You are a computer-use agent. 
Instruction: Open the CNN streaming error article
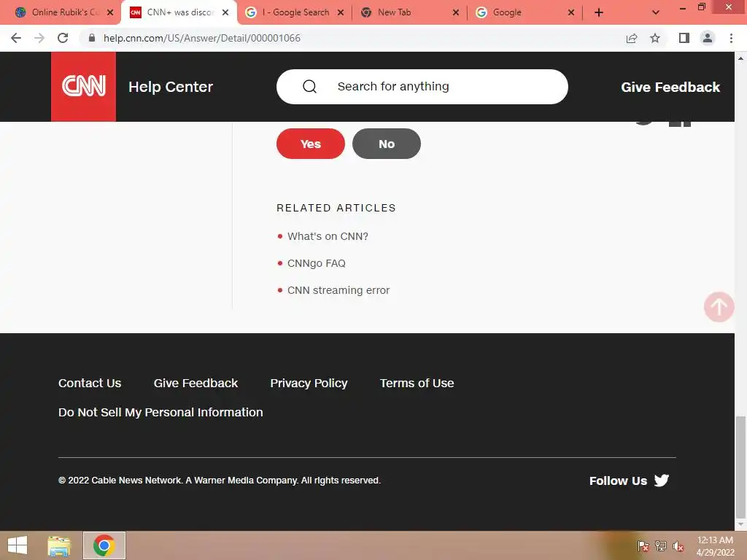click(x=338, y=290)
